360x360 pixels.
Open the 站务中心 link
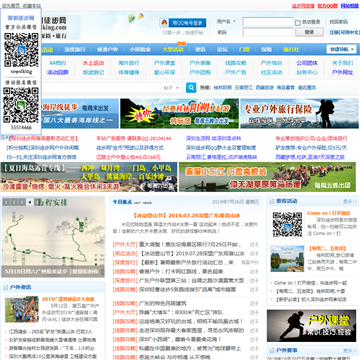(x=307, y=72)
